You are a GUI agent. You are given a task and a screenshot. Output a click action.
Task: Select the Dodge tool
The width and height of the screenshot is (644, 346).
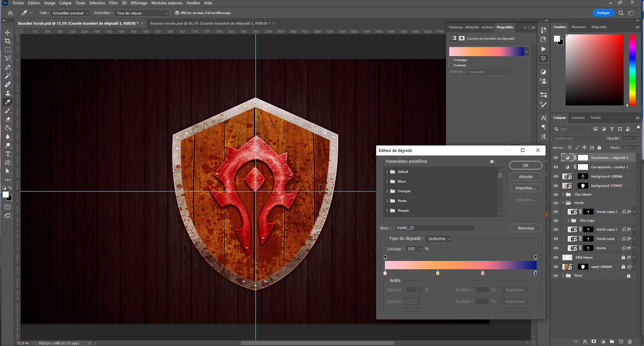[8, 146]
